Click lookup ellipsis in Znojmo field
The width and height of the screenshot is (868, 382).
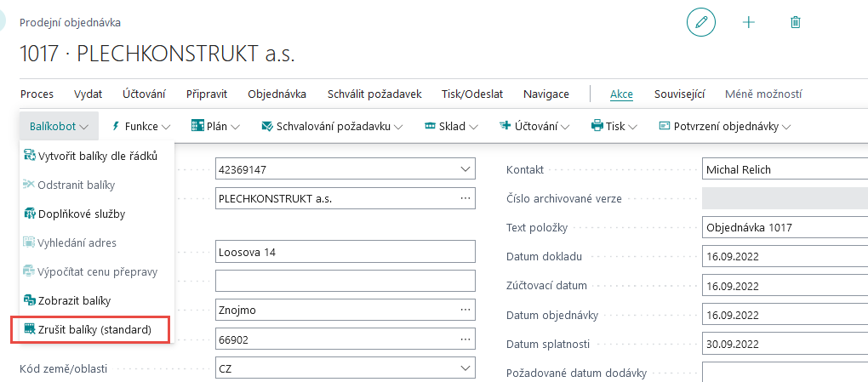coord(465,310)
